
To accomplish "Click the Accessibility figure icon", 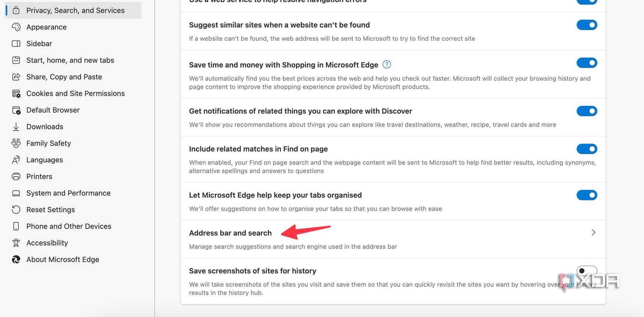I will pos(16,243).
